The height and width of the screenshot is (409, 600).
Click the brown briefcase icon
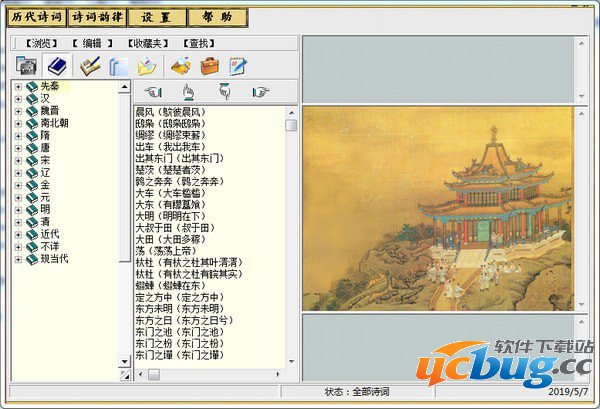click(x=209, y=67)
